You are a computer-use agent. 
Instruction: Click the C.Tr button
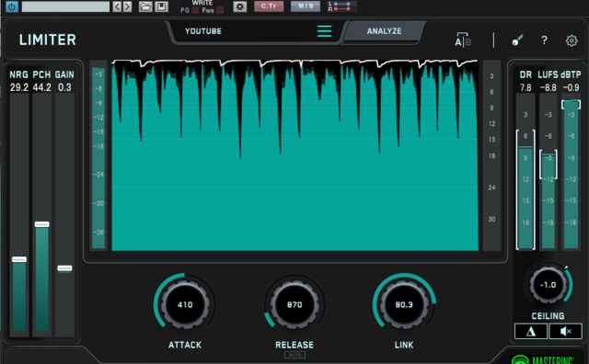[269, 6]
